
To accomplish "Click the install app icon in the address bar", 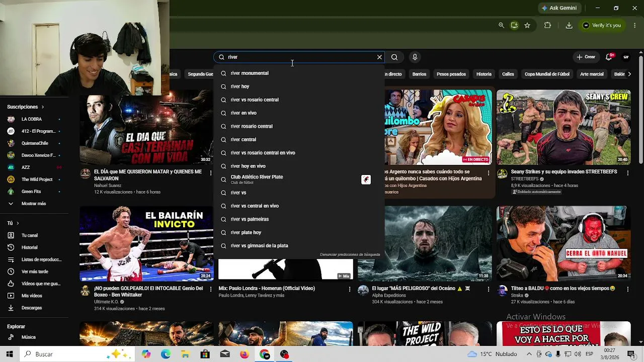I will point(514,25).
